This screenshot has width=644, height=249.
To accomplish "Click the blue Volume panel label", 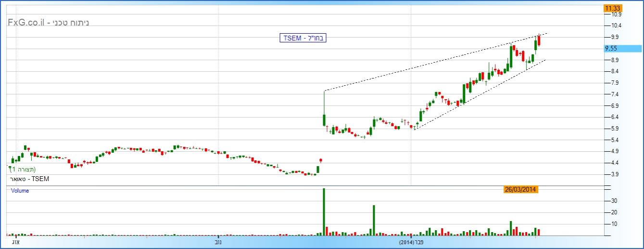I will [20, 191].
